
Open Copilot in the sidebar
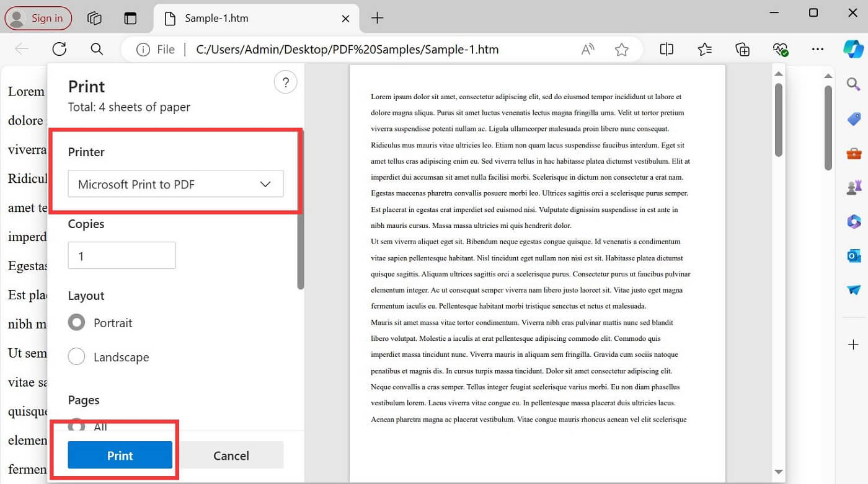click(854, 48)
